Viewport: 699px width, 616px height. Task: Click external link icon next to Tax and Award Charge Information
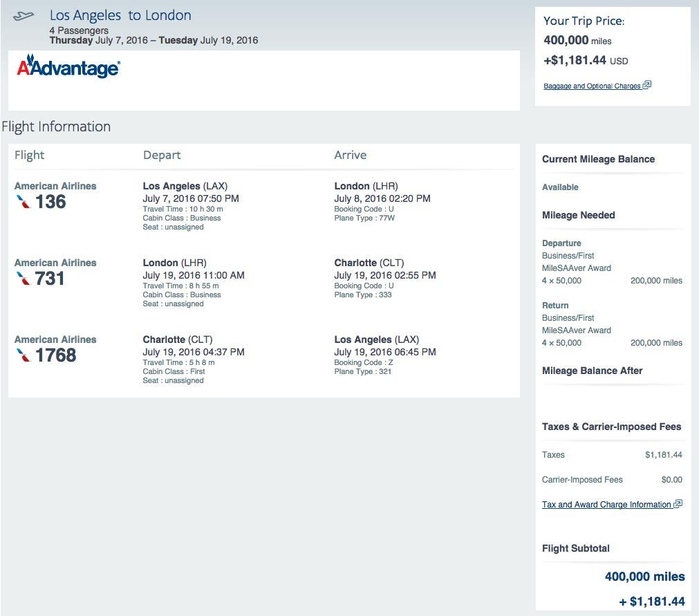[x=678, y=504]
